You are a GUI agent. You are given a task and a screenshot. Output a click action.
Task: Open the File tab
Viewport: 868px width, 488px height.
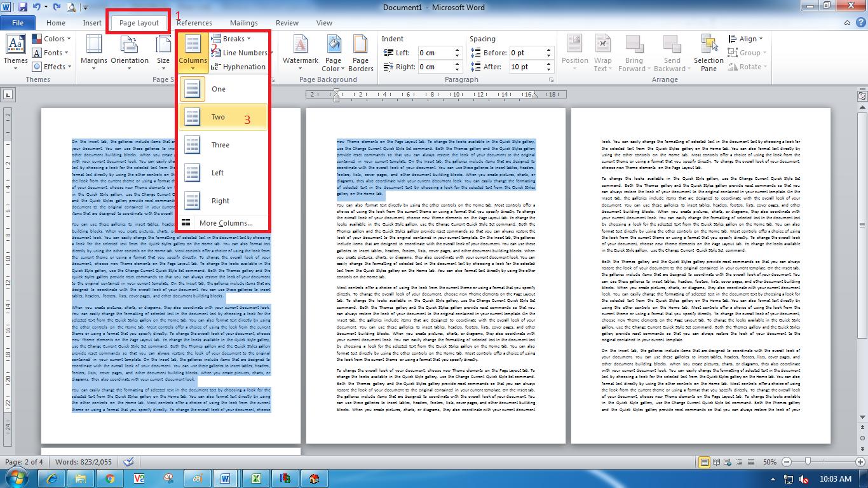[18, 23]
